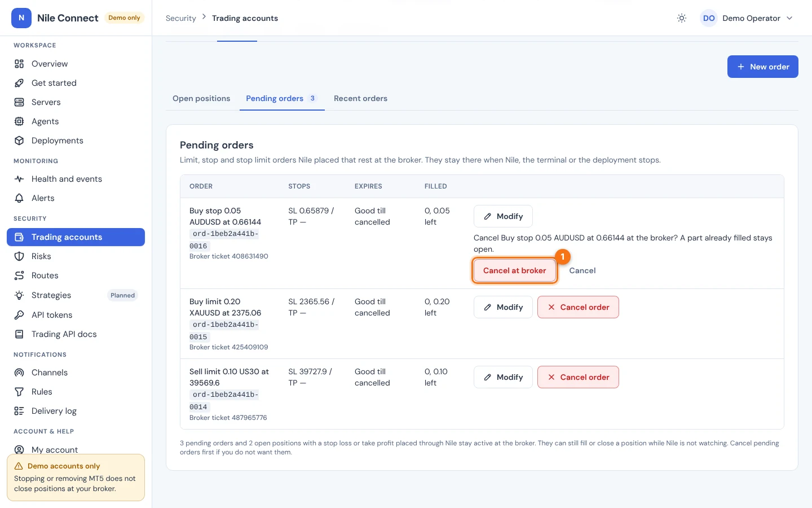Viewport: 812px width, 508px height.
Task: Open the Delivery log
Action: coord(76,411)
